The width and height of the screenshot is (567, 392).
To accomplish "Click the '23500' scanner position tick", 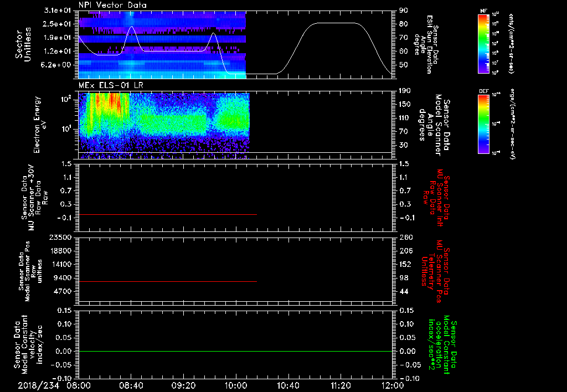I will pyautogui.click(x=60, y=237).
